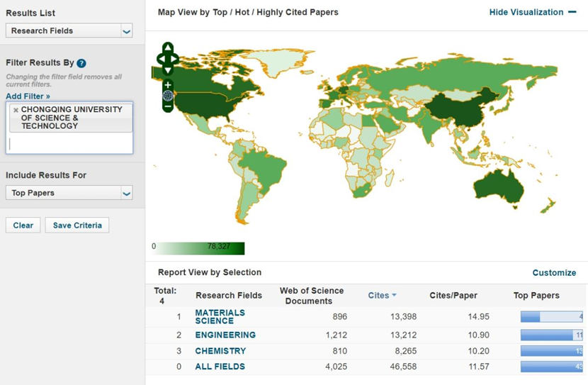Image resolution: width=588 pixels, height=385 pixels.
Task: Zoom out on the map
Action: click(x=168, y=107)
